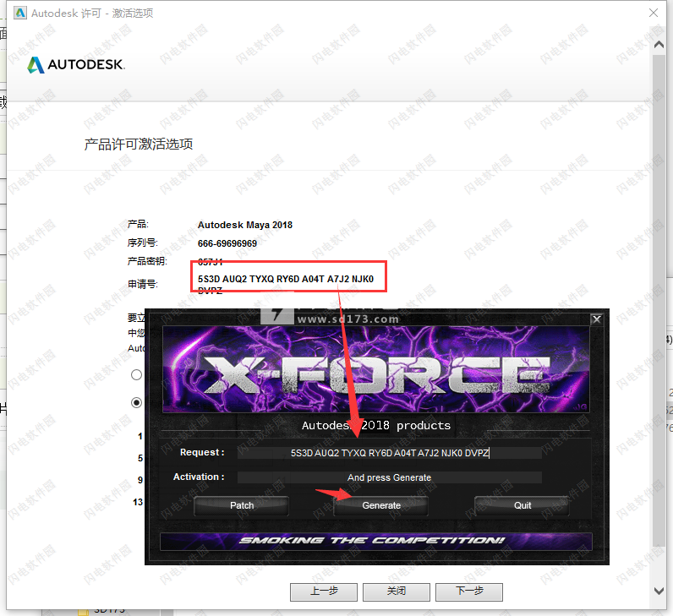Click the scroll down arrow of dialog
The image size is (673, 616).
point(659,591)
